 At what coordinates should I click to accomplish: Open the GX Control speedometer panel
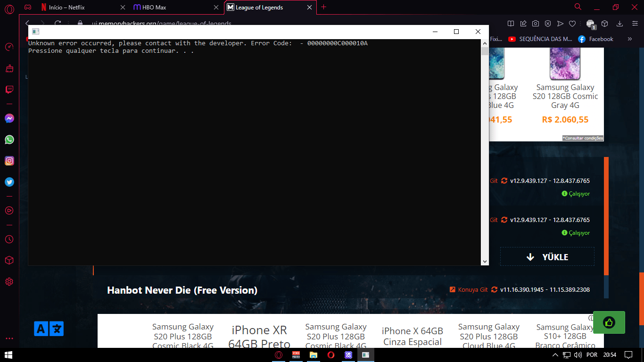tap(9, 47)
